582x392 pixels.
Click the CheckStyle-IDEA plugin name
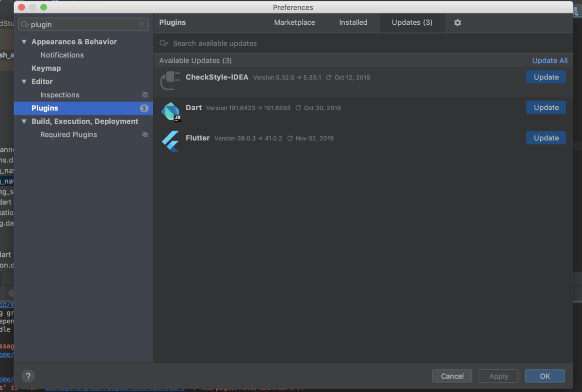pyautogui.click(x=217, y=77)
